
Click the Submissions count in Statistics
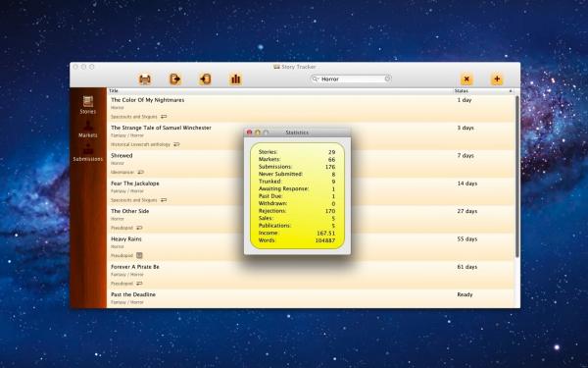pyautogui.click(x=330, y=167)
